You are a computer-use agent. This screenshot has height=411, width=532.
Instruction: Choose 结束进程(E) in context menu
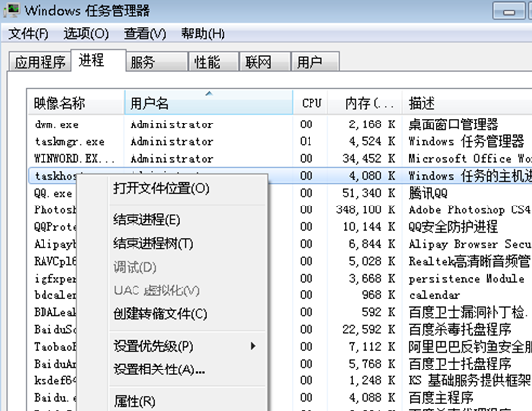pyautogui.click(x=146, y=220)
